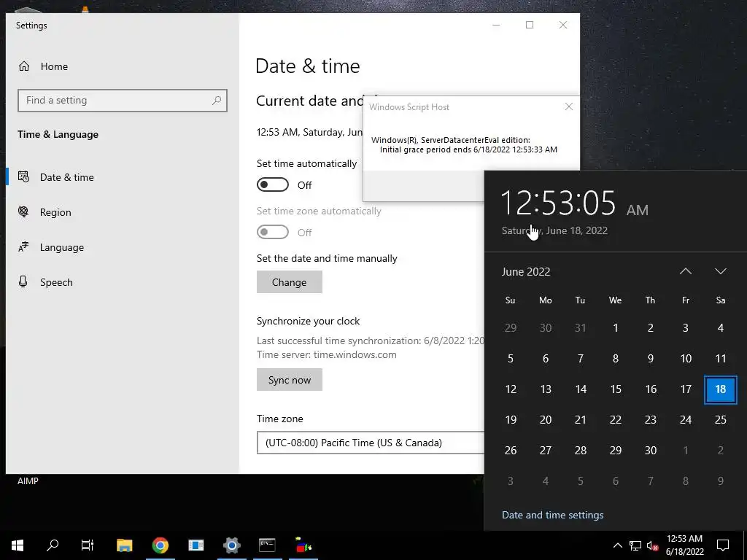Select May 31 in the calendar
Viewport: 747px width, 560px height.
click(580, 327)
